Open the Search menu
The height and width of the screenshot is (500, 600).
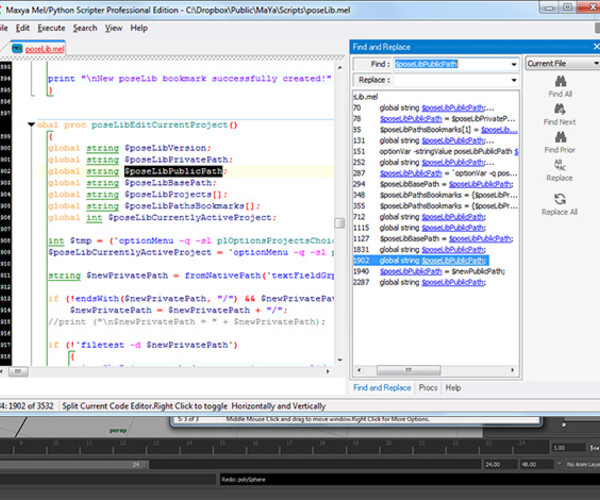click(x=85, y=28)
